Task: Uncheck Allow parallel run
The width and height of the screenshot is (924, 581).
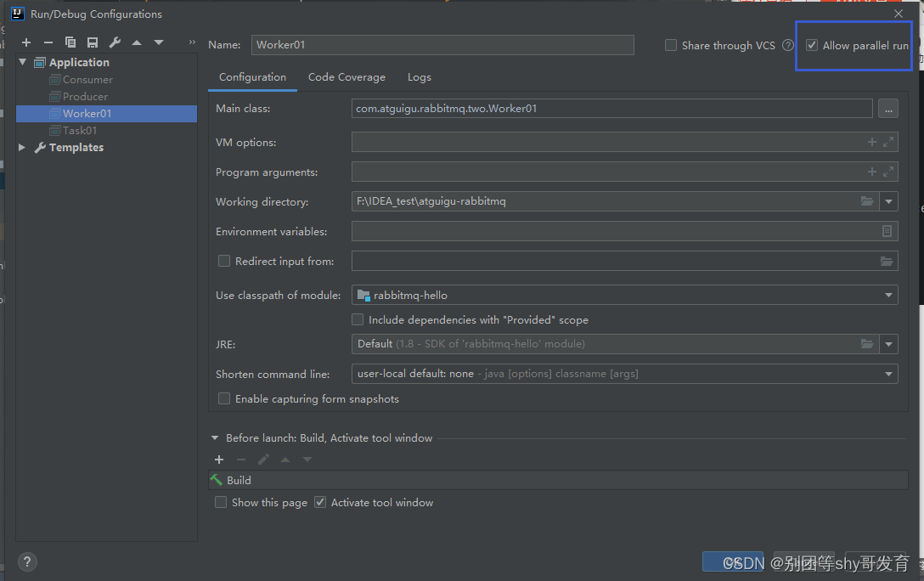Action: tap(811, 45)
